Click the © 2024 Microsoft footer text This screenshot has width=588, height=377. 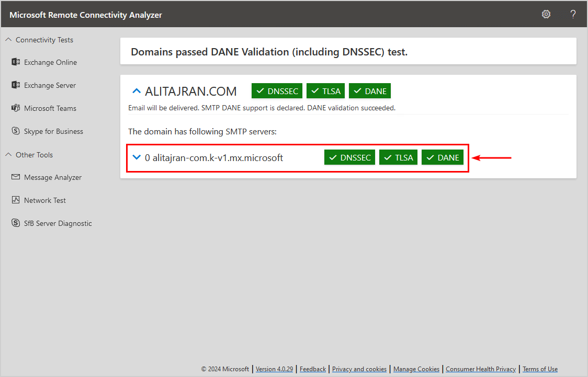tap(225, 369)
